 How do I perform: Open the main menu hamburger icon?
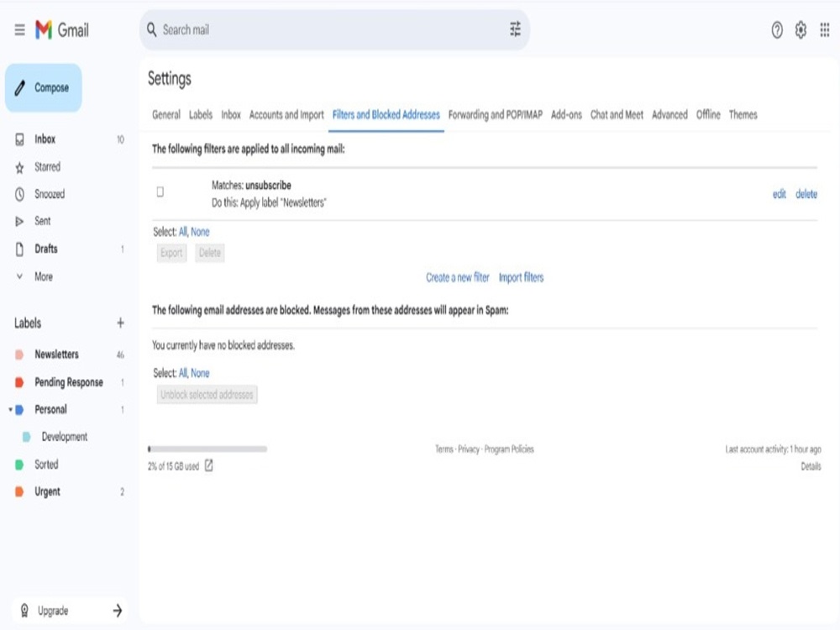tap(20, 30)
